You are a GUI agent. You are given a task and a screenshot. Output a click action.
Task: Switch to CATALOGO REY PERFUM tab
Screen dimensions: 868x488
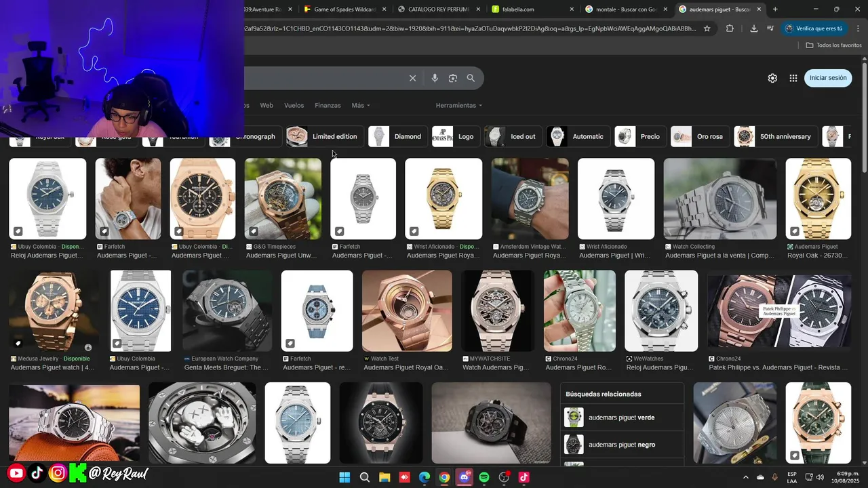pyautogui.click(x=437, y=9)
